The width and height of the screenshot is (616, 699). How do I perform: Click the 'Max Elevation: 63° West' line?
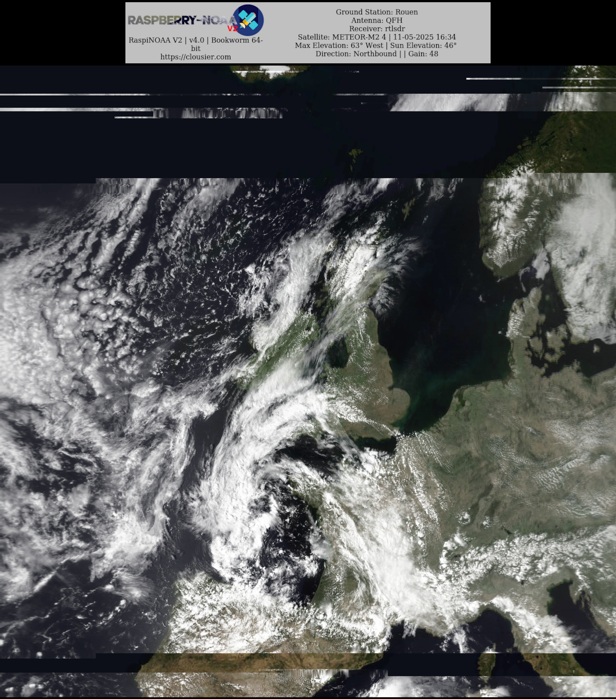pyautogui.click(x=376, y=45)
